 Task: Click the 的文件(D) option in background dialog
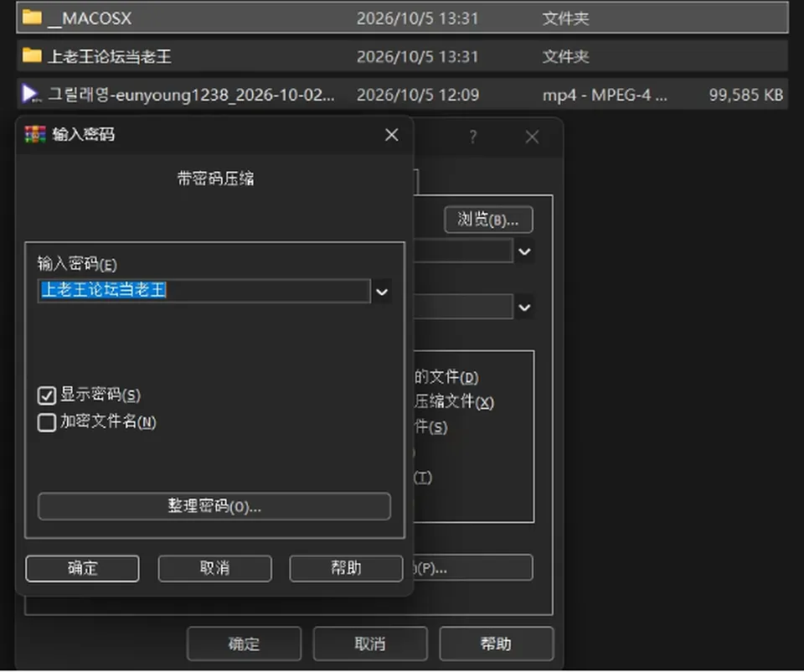coord(446,377)
